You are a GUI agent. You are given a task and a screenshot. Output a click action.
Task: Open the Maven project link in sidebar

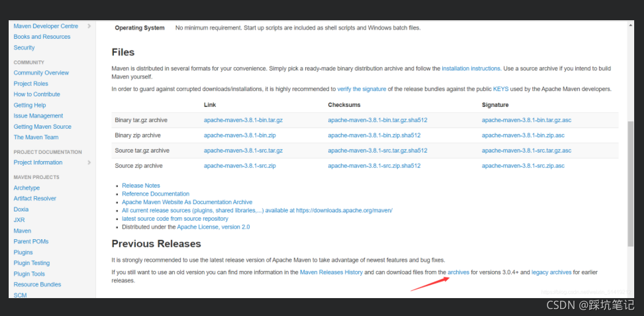pyautogui.click(x=22, y=231)
